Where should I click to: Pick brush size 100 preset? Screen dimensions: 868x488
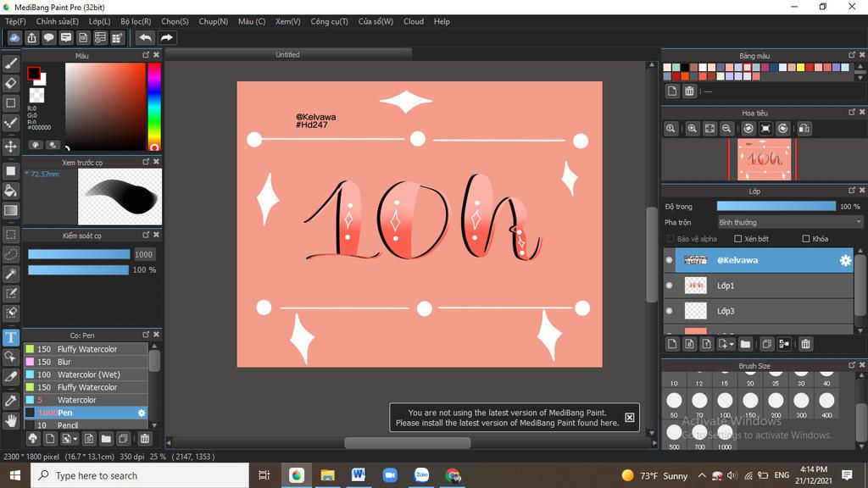point(725,404)
